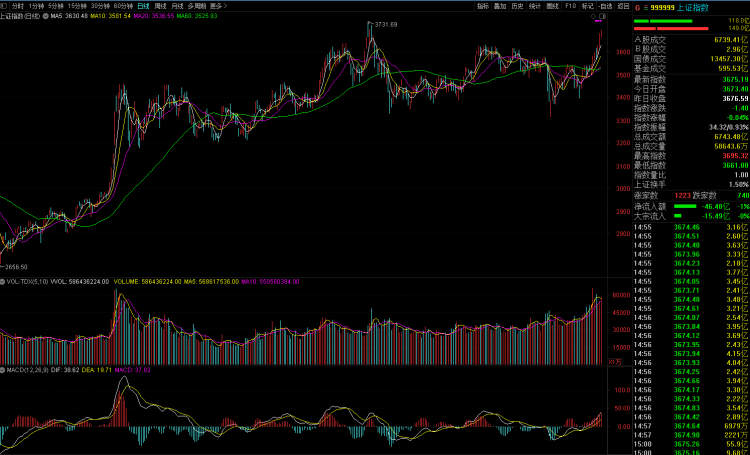Click the 3731.69 high price label

tap(386, 24)
